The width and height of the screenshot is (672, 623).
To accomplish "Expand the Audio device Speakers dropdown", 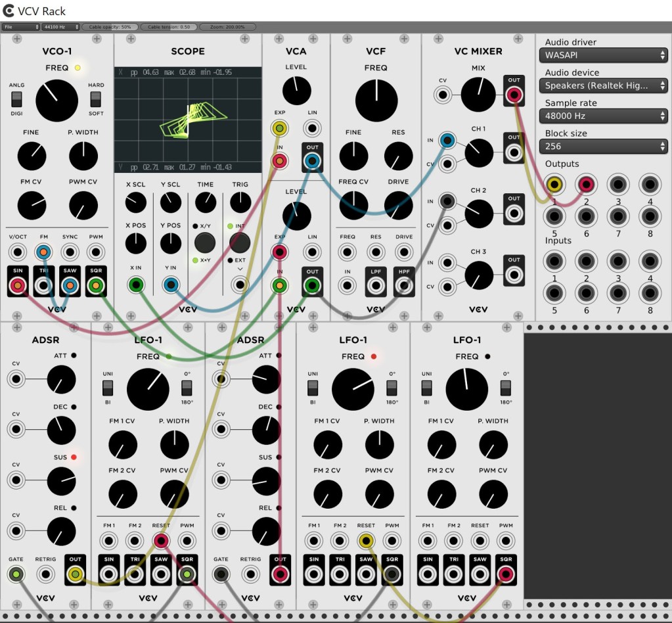I will click(603, 85).
